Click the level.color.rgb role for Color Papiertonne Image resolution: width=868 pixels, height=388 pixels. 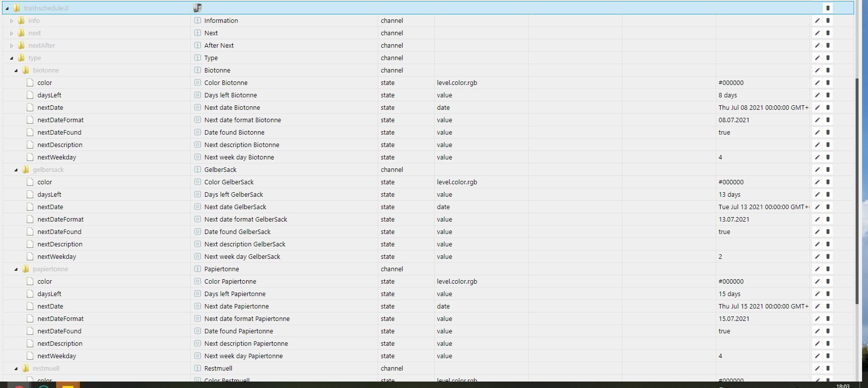pyautogui.click(x=457, y=281)
